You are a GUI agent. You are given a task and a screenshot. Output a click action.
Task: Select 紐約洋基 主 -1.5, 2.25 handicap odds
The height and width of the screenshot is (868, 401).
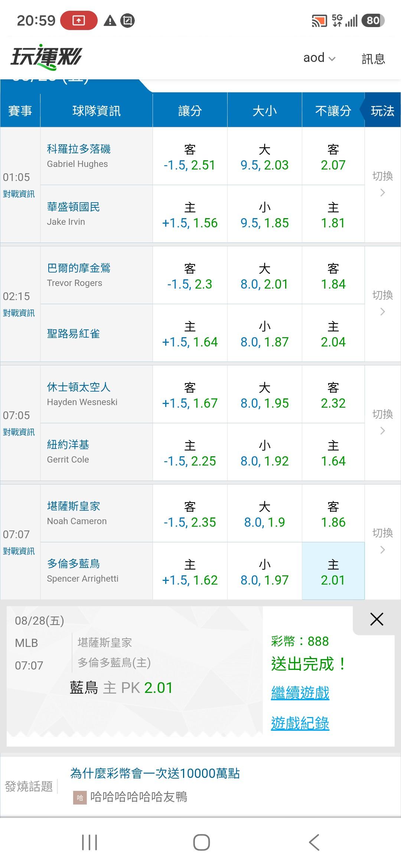coord(190,452)
